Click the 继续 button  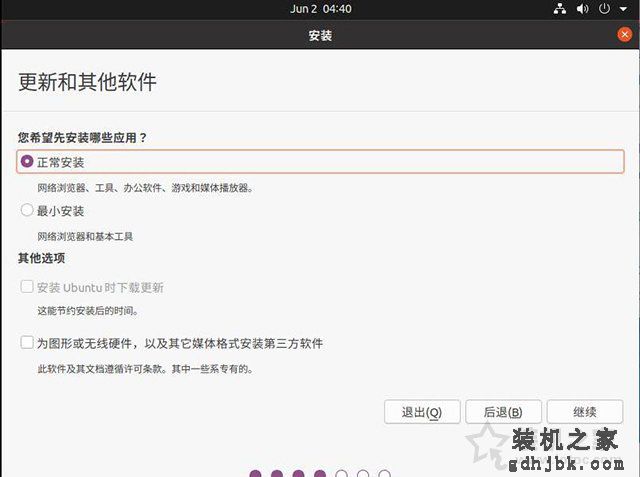click(585, 412)
